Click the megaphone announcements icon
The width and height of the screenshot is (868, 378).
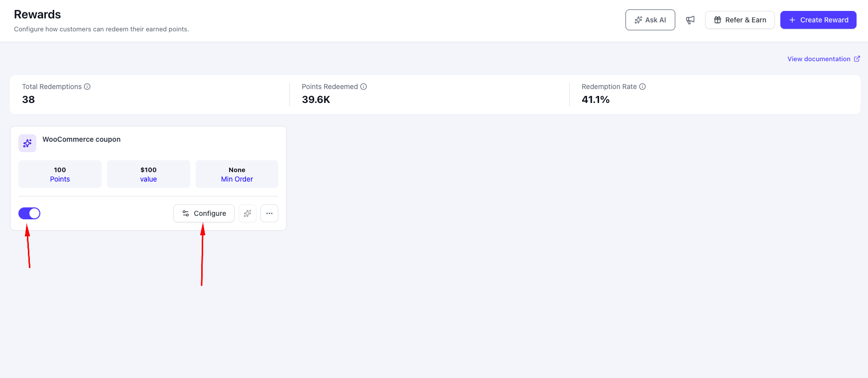690,20
